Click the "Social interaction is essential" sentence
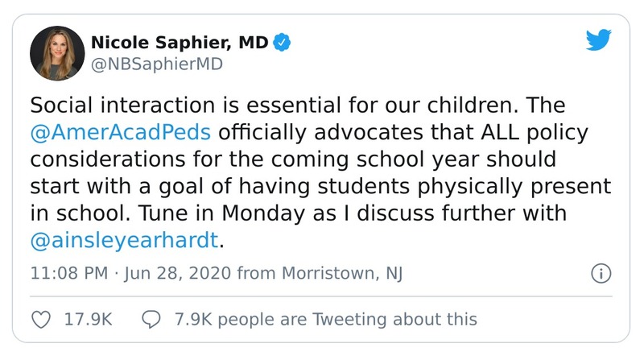 (201, 105)
